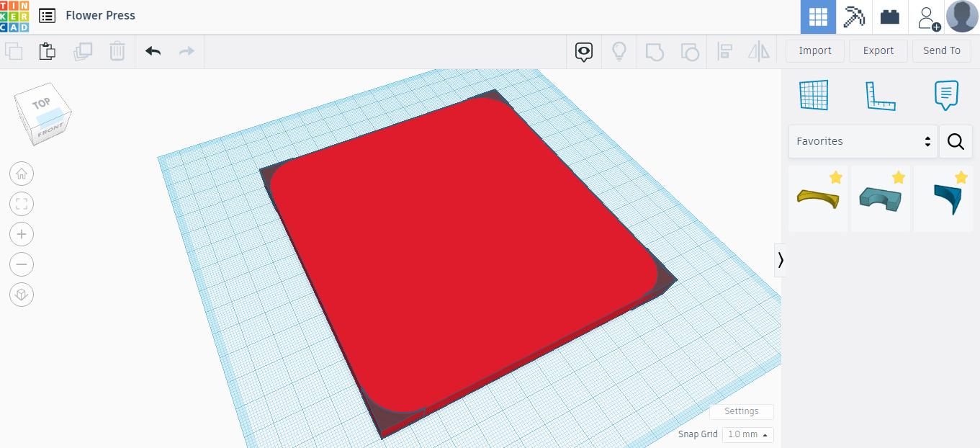Switch to Blocks pickaxe mode

coord(854,17)
